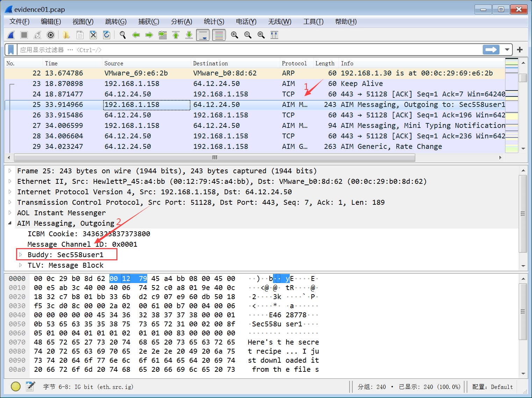This screenshot has width=532, height=398.
Task: Expand Internet Protocol Version 4 node
Action: pyautogui.click(x=10, y=192)
